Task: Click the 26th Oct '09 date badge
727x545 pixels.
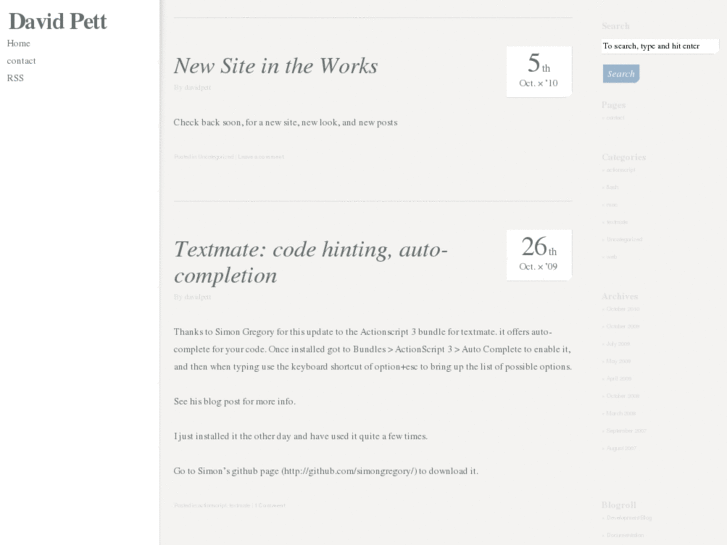Action: click(539, 255)
